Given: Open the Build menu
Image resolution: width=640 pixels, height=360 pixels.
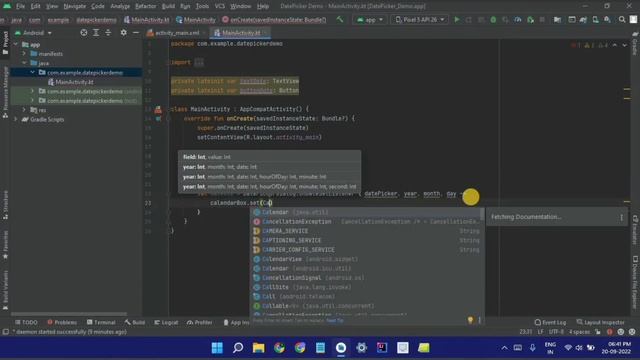Looking at the screenshot, I should point(168,6).
